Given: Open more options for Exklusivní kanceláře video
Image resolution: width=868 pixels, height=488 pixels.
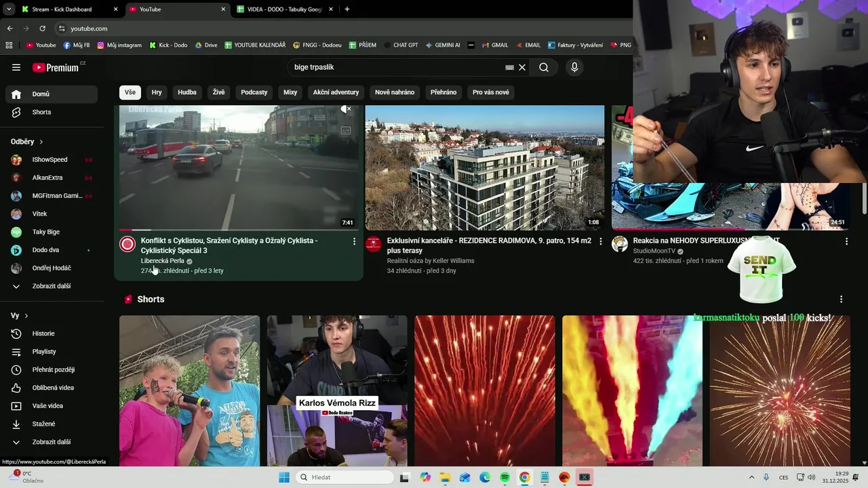Looking at the screenshot, I should (x=600, y=241).
